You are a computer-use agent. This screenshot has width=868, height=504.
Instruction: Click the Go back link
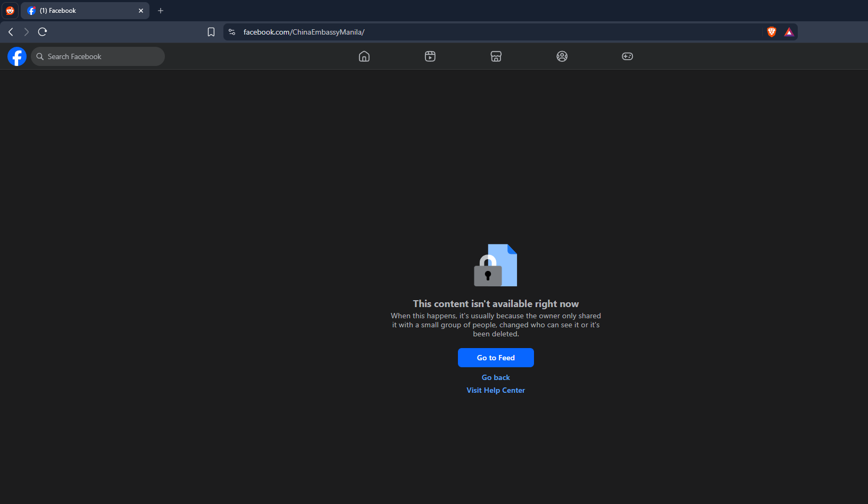496,377
